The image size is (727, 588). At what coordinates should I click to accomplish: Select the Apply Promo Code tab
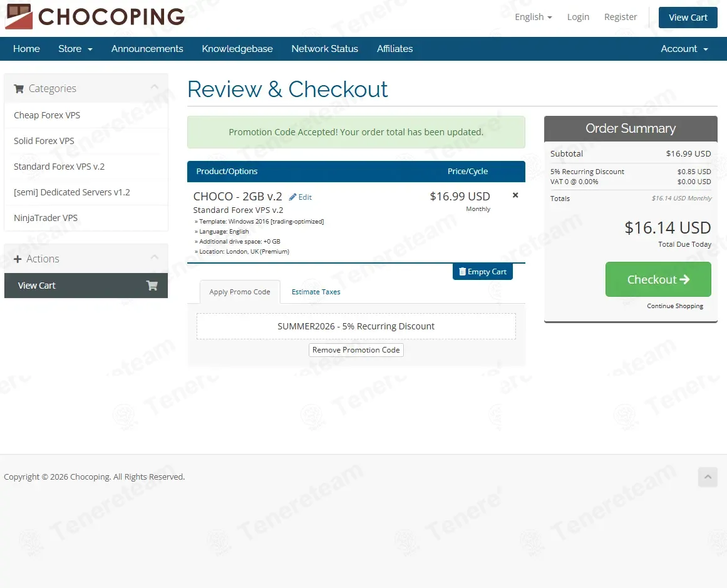tap(240, 292)
